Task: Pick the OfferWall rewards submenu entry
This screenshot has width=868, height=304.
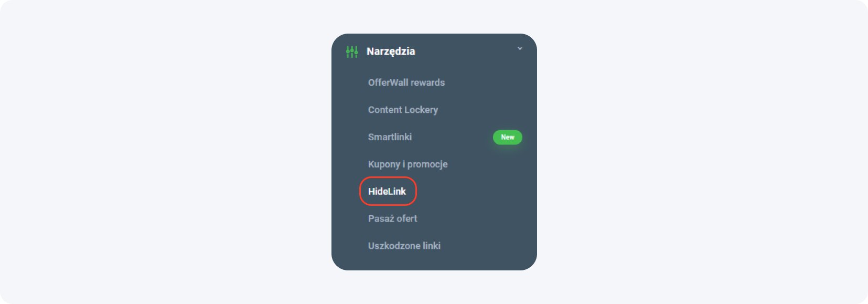Action: click(x=406, y=82)
